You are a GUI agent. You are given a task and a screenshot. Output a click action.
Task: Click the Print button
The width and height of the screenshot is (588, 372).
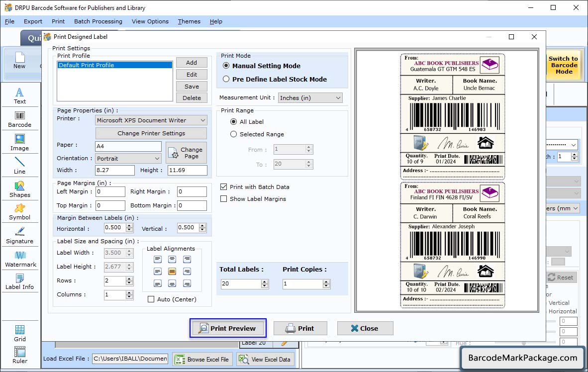point(300,328)
